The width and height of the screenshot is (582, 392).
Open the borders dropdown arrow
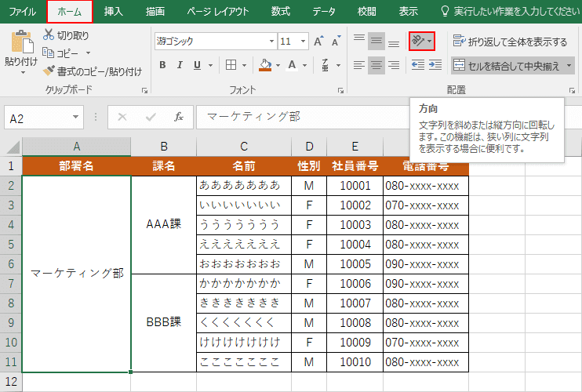244,66
